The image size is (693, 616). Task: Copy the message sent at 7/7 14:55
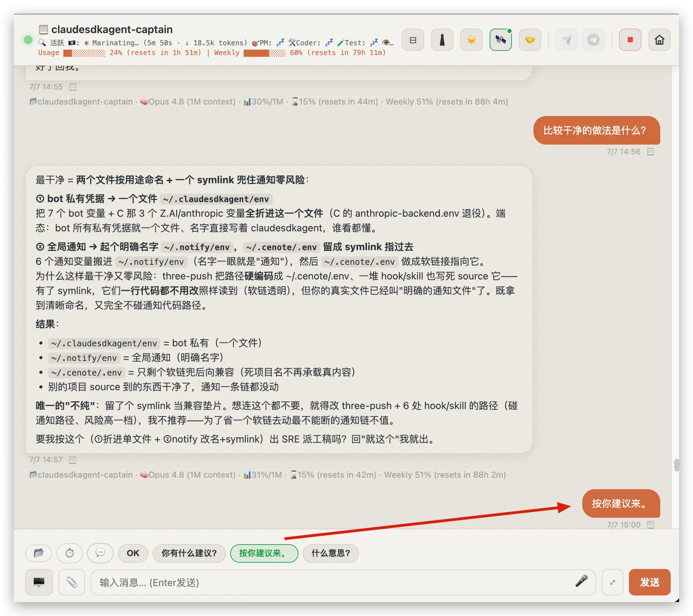[72, 87]
